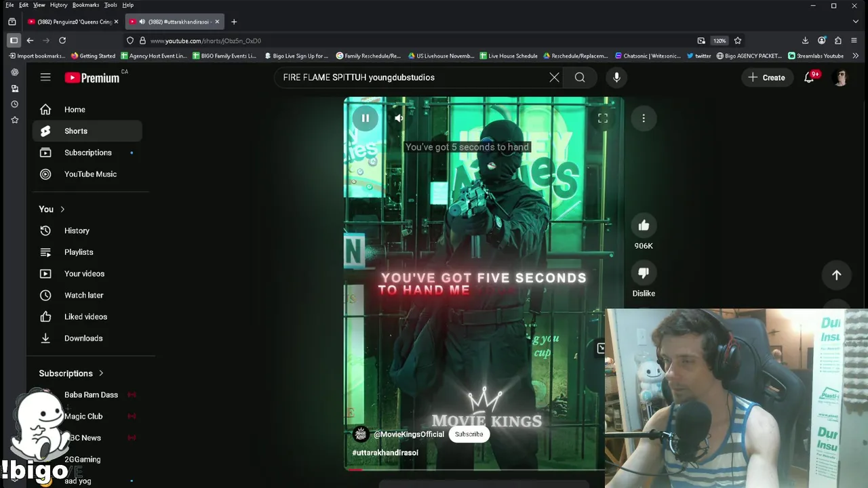Viewport: 868px width, 488px height.
Task: Clear the search box with X
Action: pyautogui.click(x=554, y=77)
